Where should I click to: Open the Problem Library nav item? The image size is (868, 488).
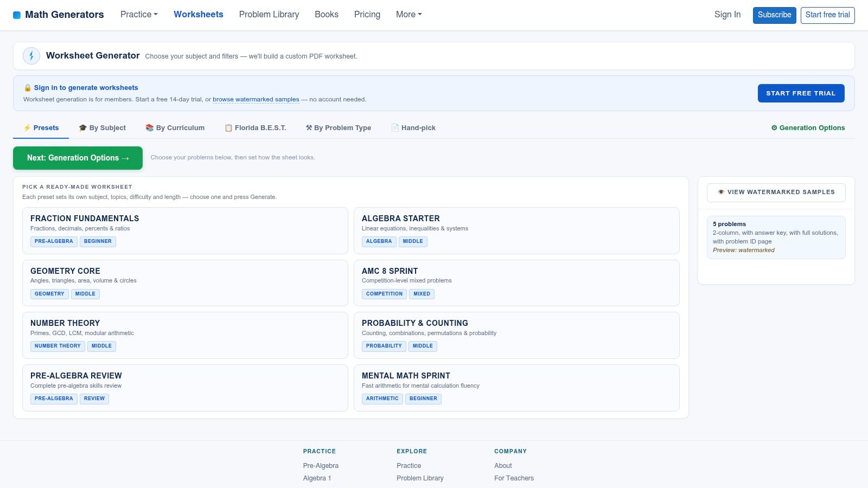click(x=269, y=15)
